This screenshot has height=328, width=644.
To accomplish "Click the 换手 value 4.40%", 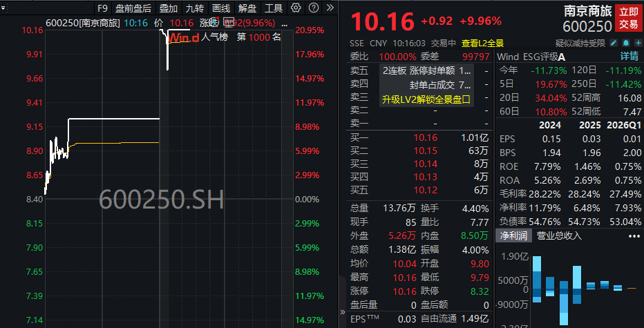I will click(475, 209).
